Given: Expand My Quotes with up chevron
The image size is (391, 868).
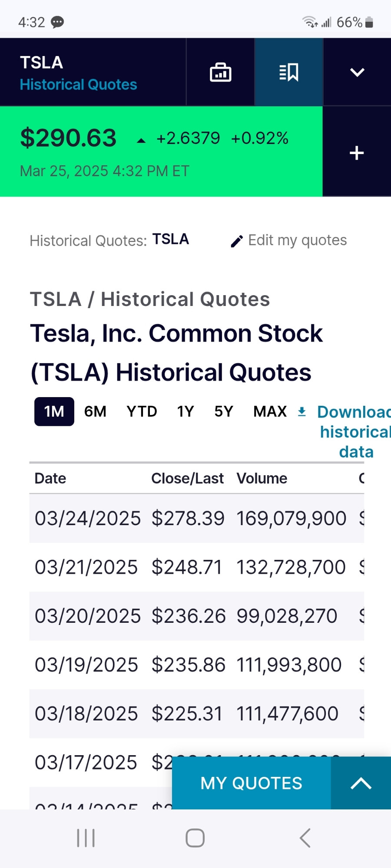Looking at the screenshot, I should (x=361, y=783).
